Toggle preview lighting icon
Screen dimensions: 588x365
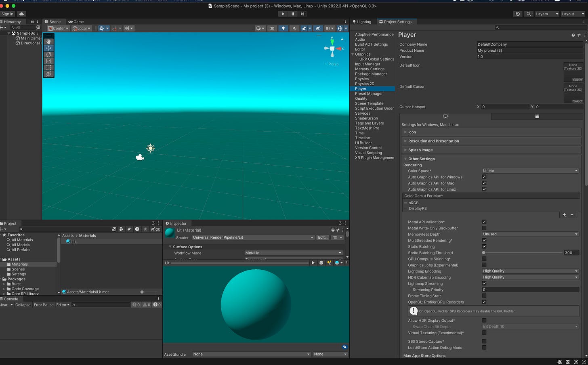329,262
